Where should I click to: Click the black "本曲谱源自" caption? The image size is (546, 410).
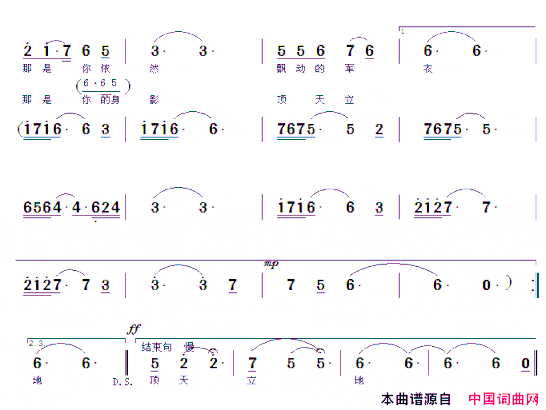(x=416, y=399)
